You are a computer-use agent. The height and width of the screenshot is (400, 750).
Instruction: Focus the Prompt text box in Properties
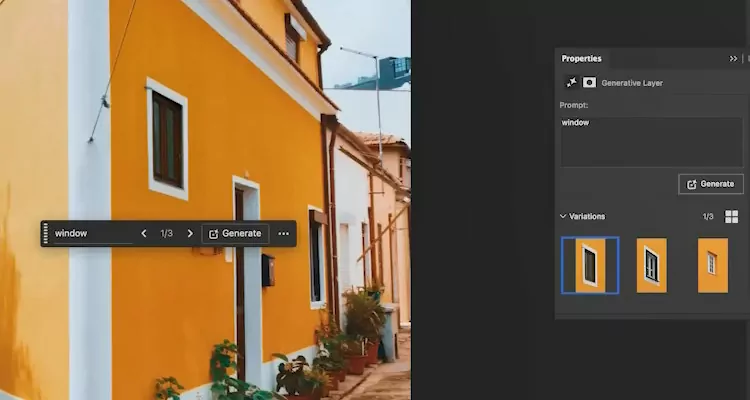tap(650, 140)
